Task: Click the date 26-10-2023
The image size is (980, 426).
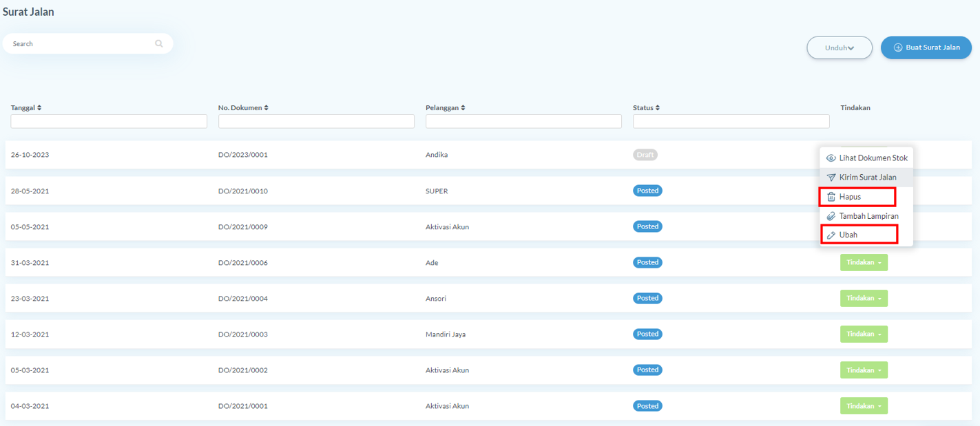Action: (30, 155)
